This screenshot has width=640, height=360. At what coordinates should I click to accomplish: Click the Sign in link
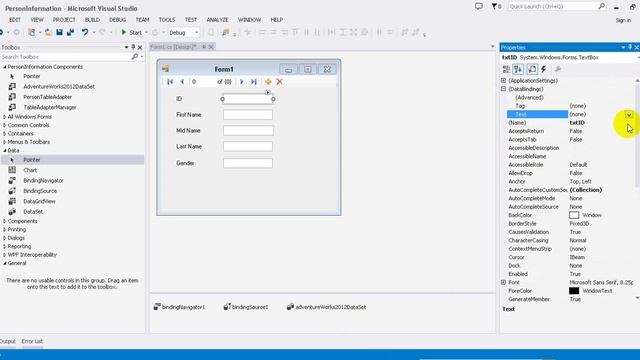(x=623, y=20)
